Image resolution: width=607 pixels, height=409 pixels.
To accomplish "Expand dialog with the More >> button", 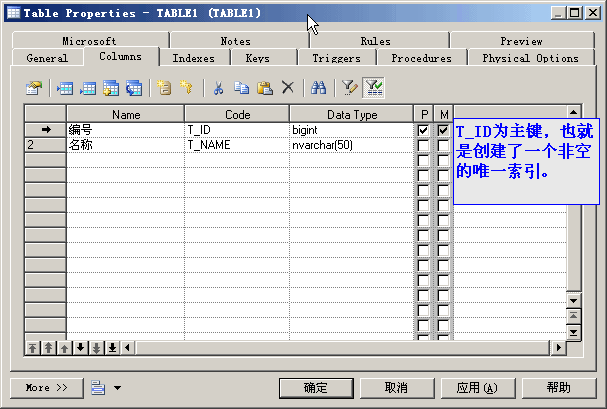I will tap(46, 388).
